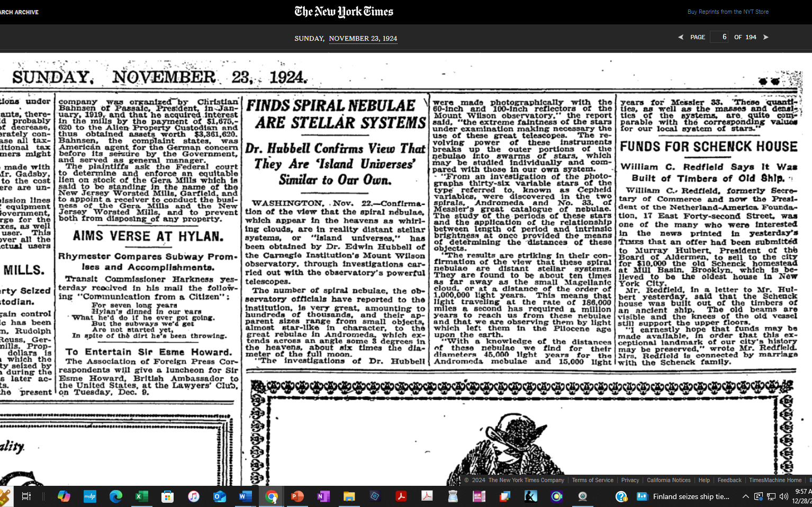The image size is (812, 507).
Task: Open Finland seizes ship news widget
Action: coord(683,496)
